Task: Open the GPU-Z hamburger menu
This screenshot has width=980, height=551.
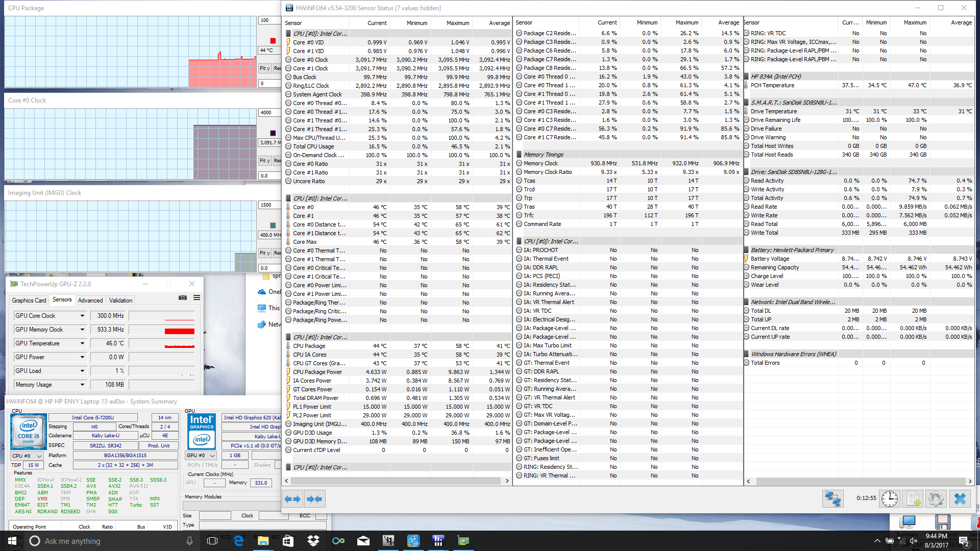Action: click(197, 297)
